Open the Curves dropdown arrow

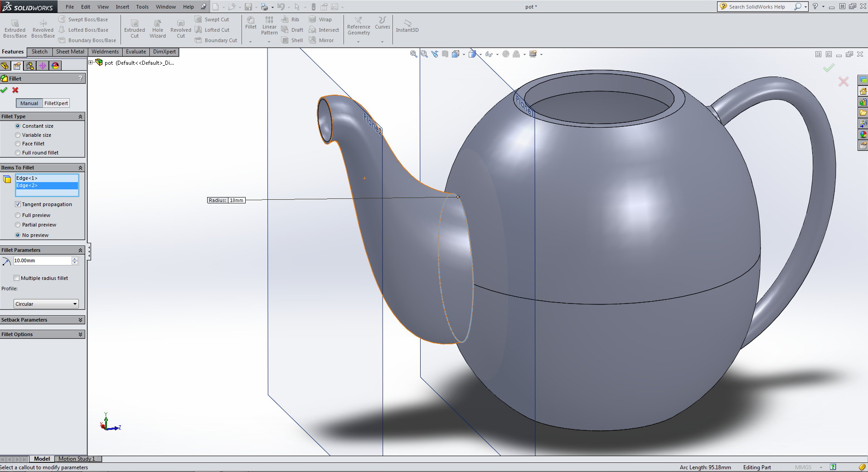(x=382, y=42)
